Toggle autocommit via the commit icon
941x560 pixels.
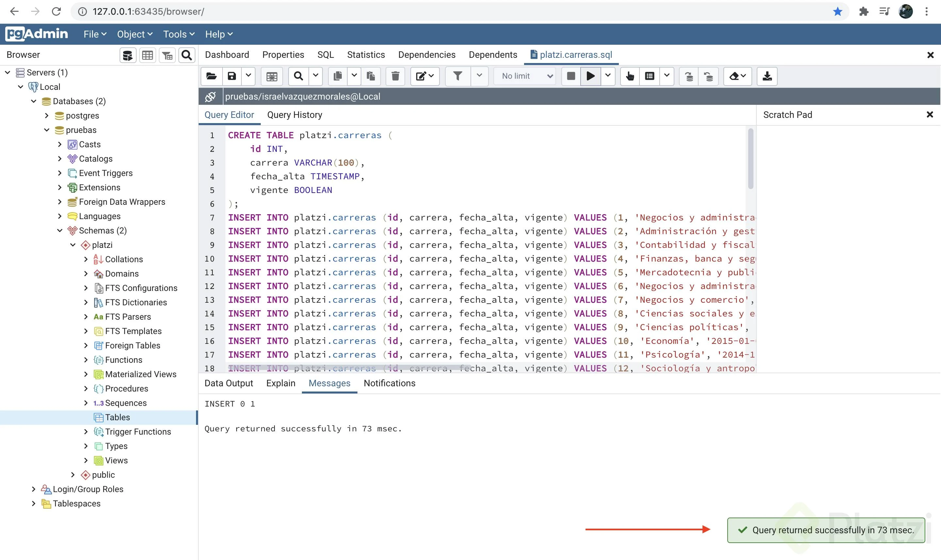tap(688, 76)
